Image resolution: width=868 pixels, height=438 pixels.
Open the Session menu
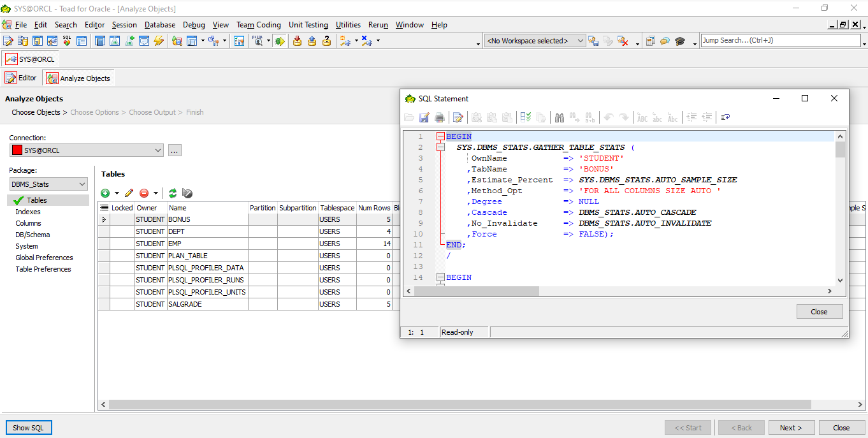tap(124, 25)
